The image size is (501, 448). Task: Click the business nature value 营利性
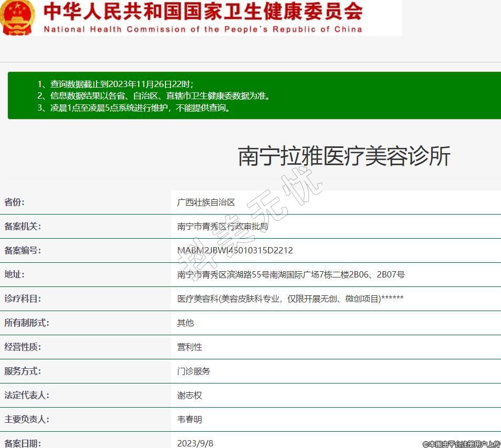tap(190, 347)
